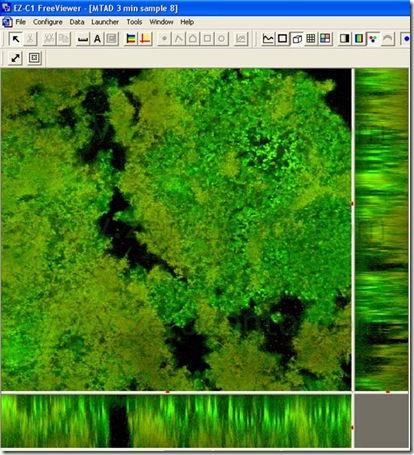This screenshot has height=455, width=414.
Task: Click the grayed copy icon next to scissors
Action: point(49,39)
